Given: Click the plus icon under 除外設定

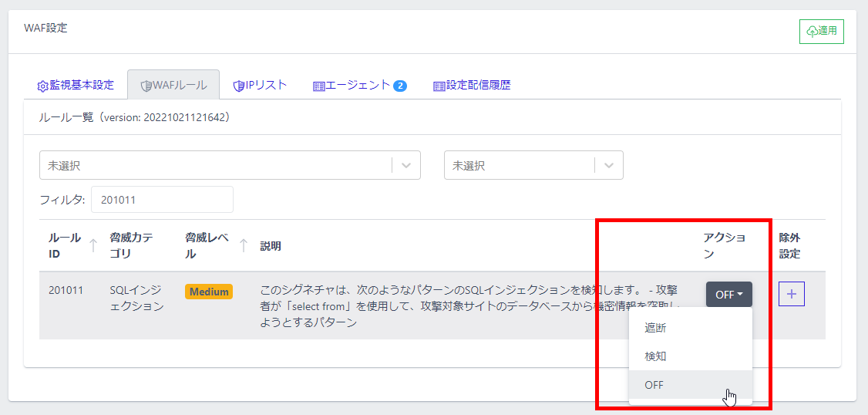Looking at the screenshot, I should click(x=792, y=294).
